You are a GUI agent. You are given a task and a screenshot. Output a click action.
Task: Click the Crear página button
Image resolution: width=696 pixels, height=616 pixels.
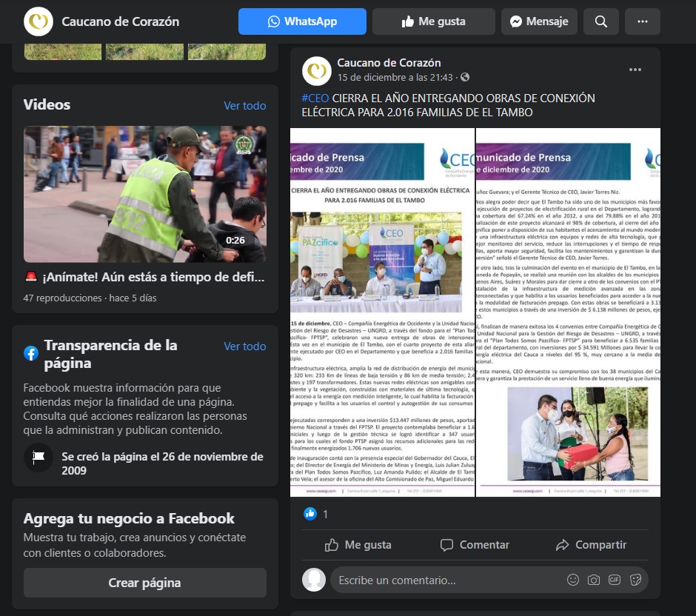(x=145, y=583)
